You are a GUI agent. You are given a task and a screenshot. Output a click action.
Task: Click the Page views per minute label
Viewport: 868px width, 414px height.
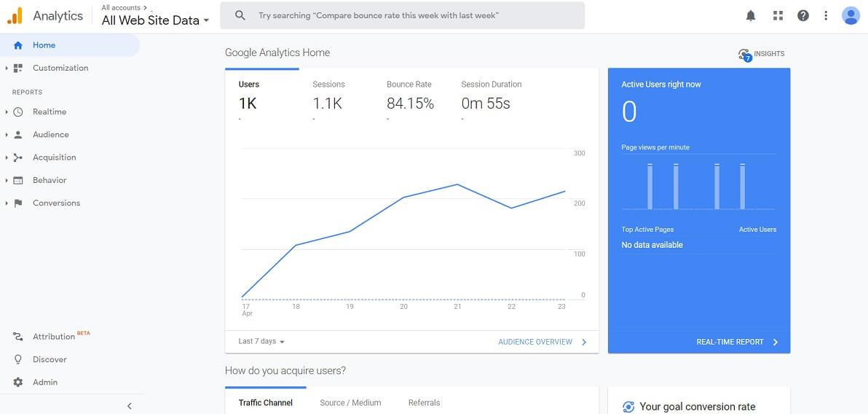pos(655,147)
